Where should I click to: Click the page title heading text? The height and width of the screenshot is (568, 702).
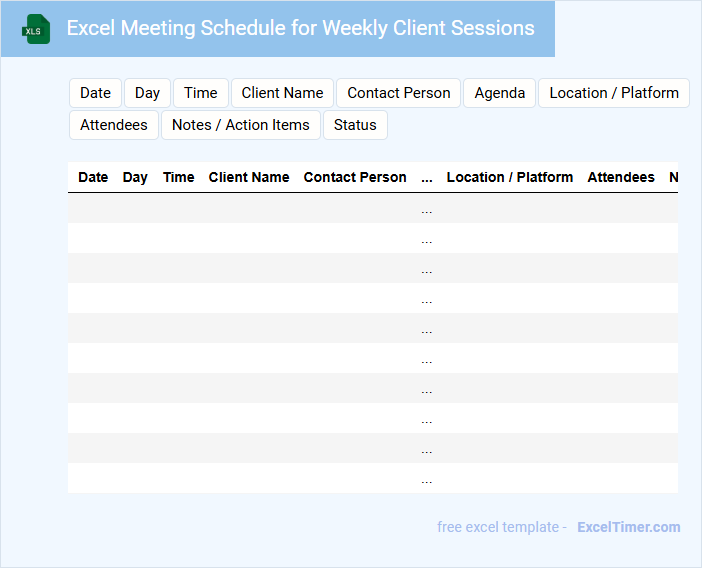tap(300, 28)
